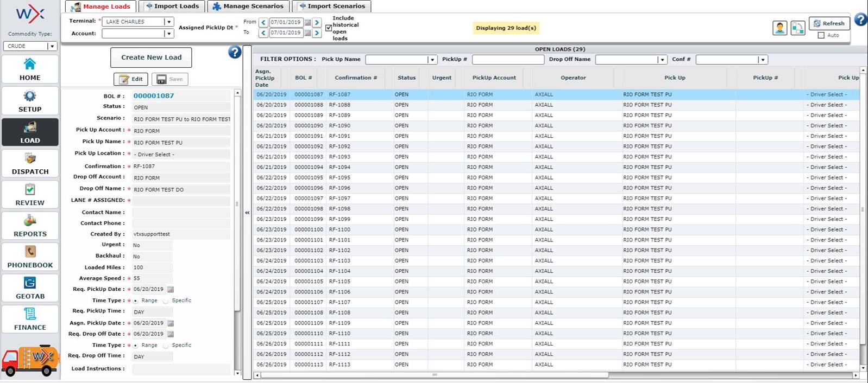Open help icon beside Create New Load
The image size is (868, 383).
pyautogui.click(x=235, y=52)
